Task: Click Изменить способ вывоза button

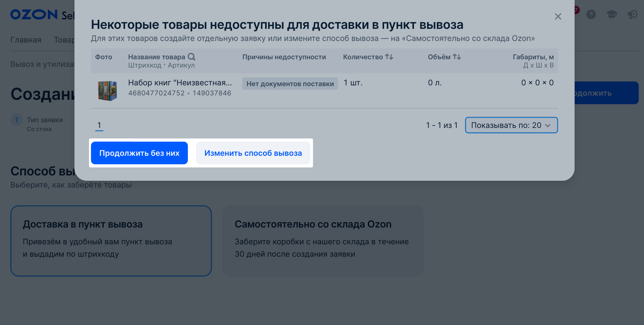Action: (x=253, y=153)
